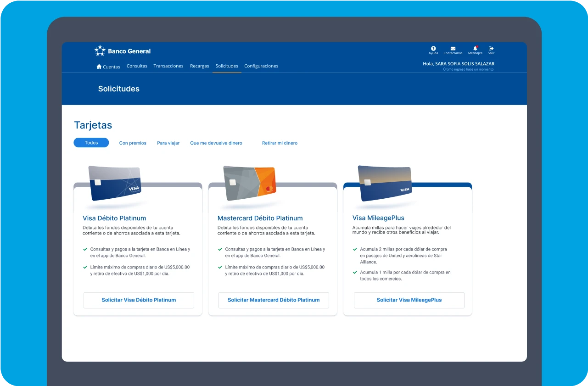Open Ayuda help icon
The image size is (588, 386).
coord(433,48)
